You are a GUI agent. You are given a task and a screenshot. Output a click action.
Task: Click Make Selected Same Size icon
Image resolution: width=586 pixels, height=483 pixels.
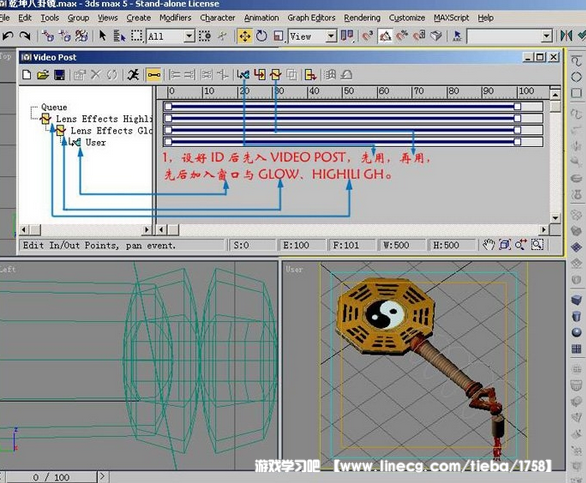pyautogui.click(x=207, y=75)
